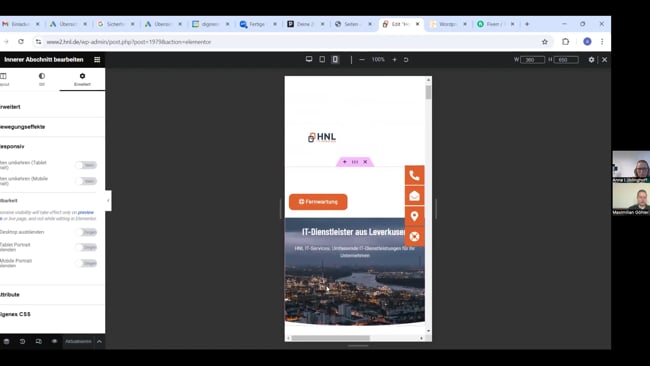Click the preview vertical scrollbar thumb
Screen dimensions: 650x366
(x=428, y=92)
